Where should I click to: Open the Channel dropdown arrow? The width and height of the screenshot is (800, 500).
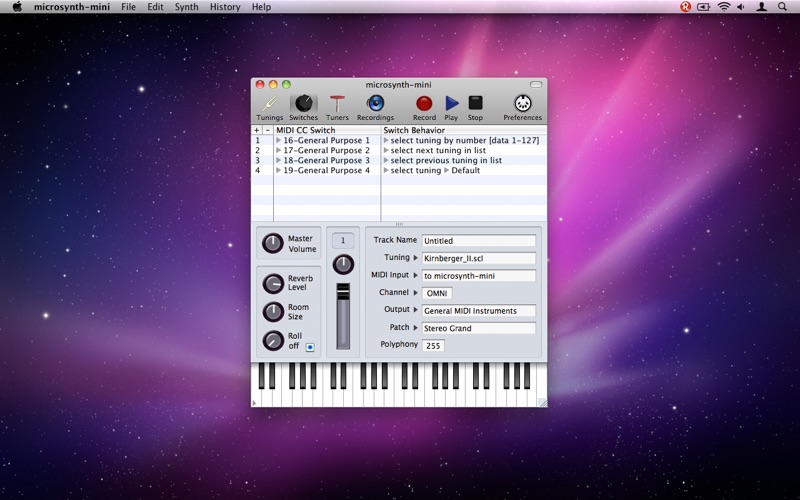click(415, 292)
